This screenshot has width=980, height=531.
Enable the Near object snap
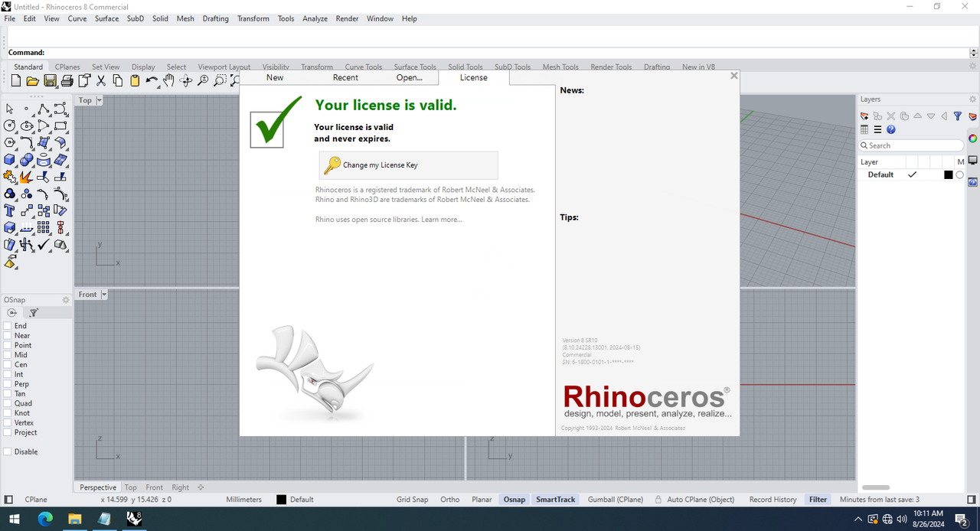click(8, 336)
